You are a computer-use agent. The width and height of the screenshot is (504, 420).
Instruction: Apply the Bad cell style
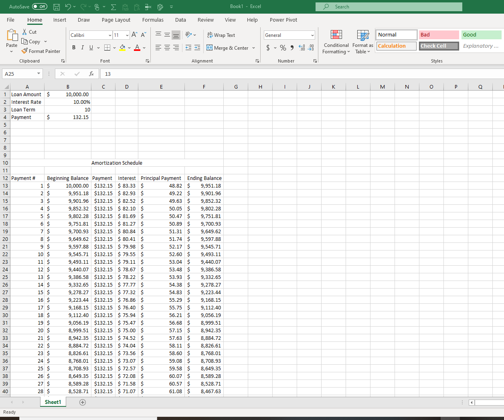(x=439, y=34)
